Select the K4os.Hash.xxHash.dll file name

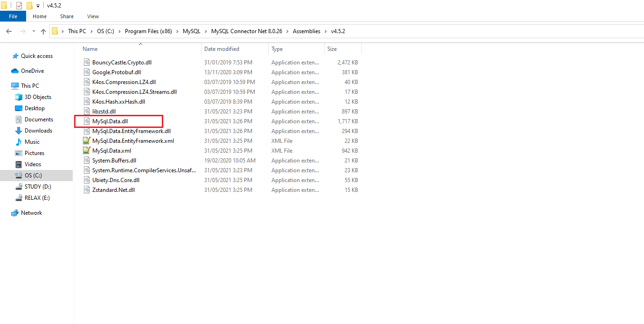point(118,102)
